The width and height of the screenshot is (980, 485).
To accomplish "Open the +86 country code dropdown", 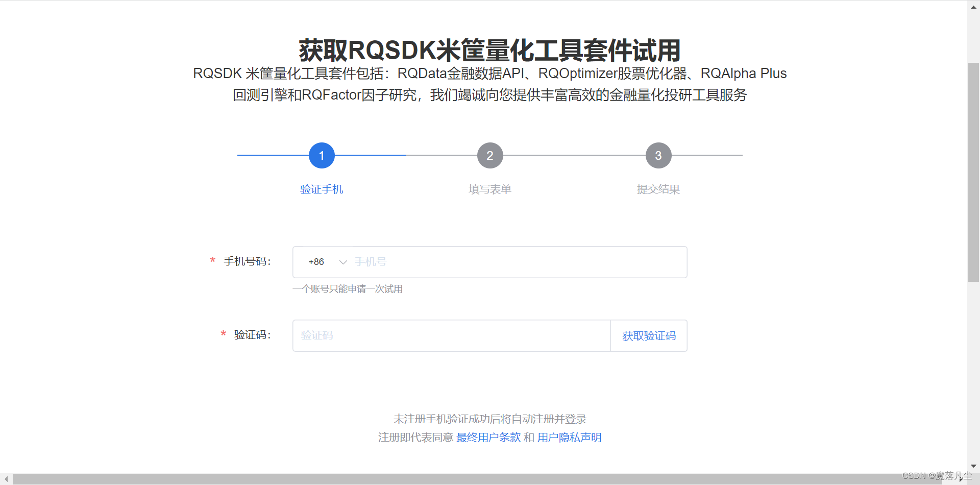I will [x=327, y=262].
